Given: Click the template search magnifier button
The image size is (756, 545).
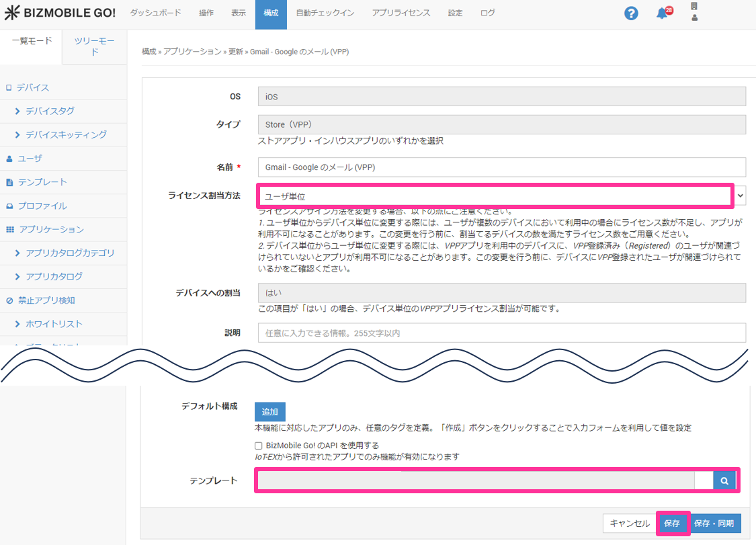Looking at the screenshot, I should [724, 481].
